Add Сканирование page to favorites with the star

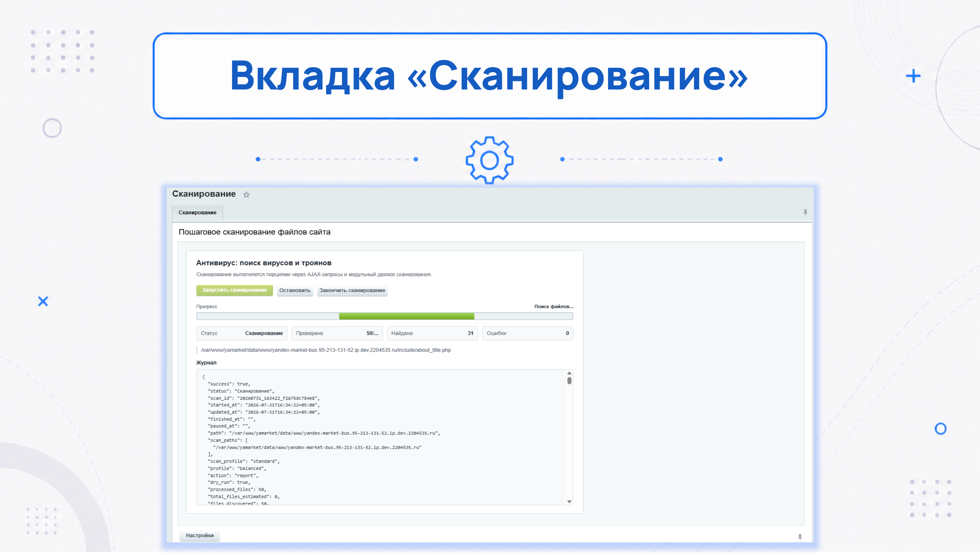(x=246, y=195)
